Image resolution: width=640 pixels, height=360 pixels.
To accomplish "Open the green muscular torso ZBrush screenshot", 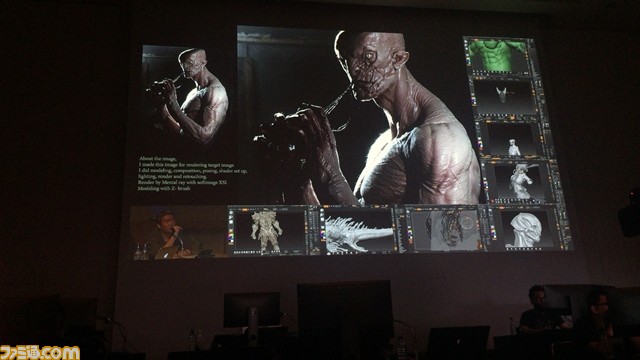I will (x=498, y=56).
